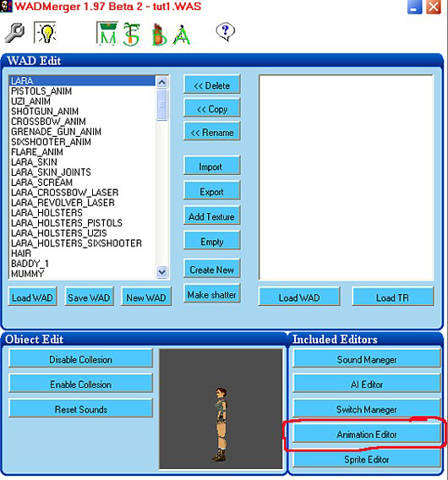
Task: Open the green S tool icon
Action: 131,35
